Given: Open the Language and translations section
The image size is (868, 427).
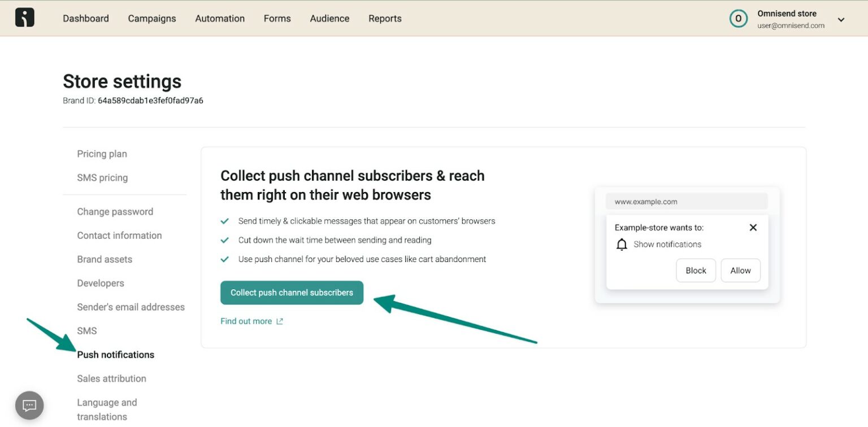Looking at the screenshot, I should (107, 409).
